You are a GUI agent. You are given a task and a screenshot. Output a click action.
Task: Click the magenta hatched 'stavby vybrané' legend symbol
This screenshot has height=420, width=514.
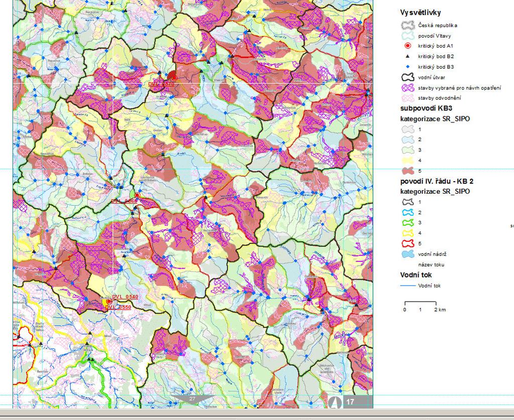408,88
